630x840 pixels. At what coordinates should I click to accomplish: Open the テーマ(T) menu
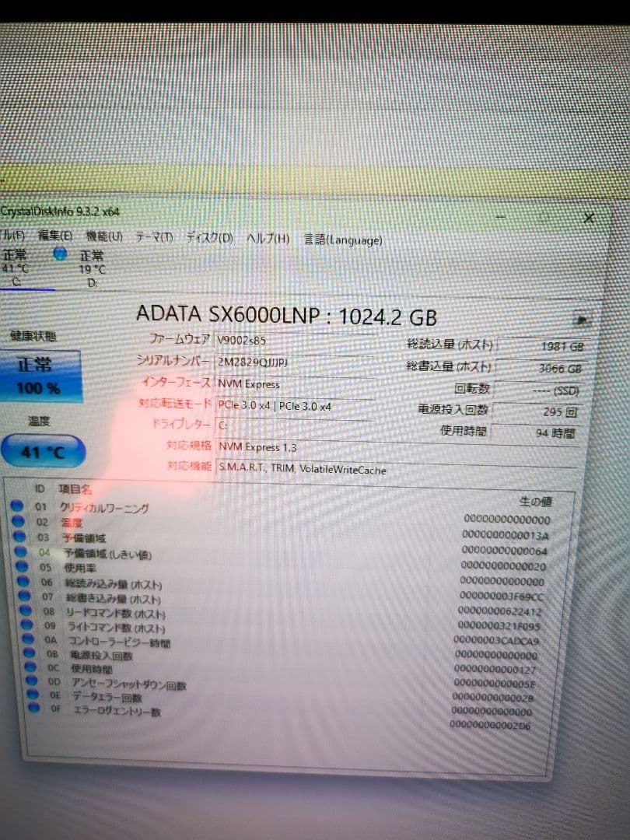pos(156,237)
